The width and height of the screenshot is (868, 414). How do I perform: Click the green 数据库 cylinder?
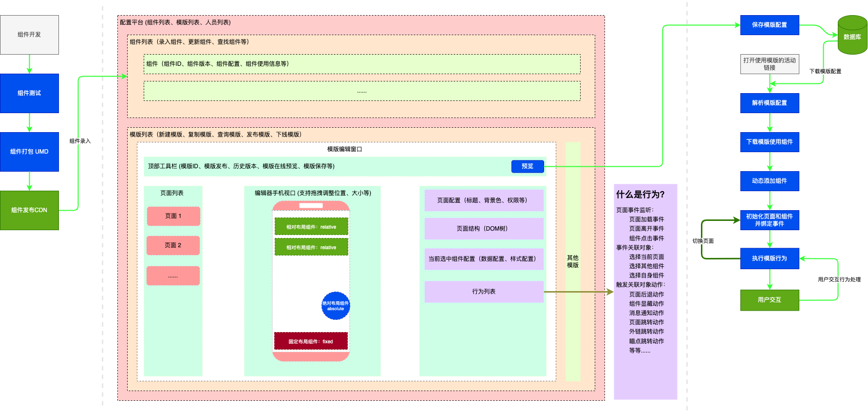pos(852,35)
